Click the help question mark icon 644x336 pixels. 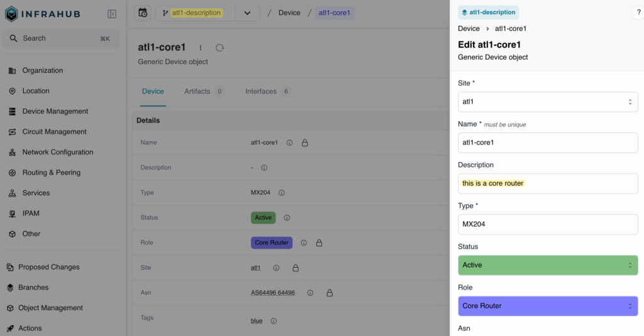point(638,13)
